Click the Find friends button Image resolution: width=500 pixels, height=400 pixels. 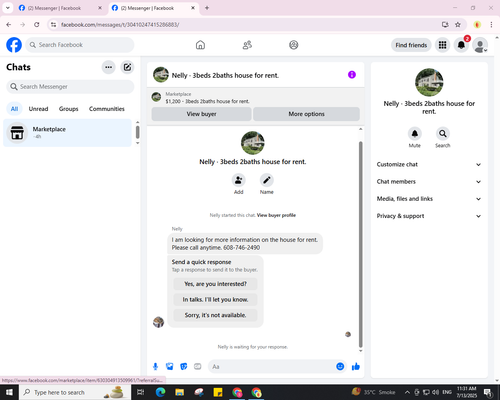point(411,45)
